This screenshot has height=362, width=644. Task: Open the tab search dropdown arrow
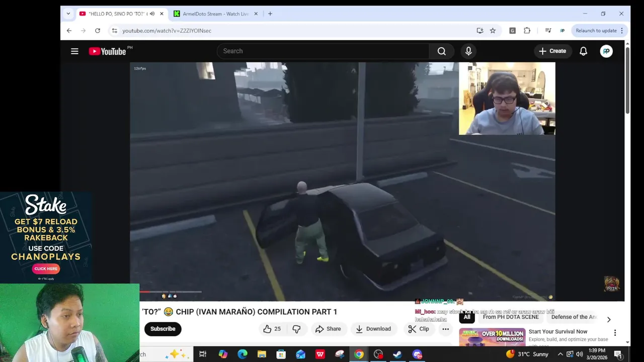click(68, 14)
